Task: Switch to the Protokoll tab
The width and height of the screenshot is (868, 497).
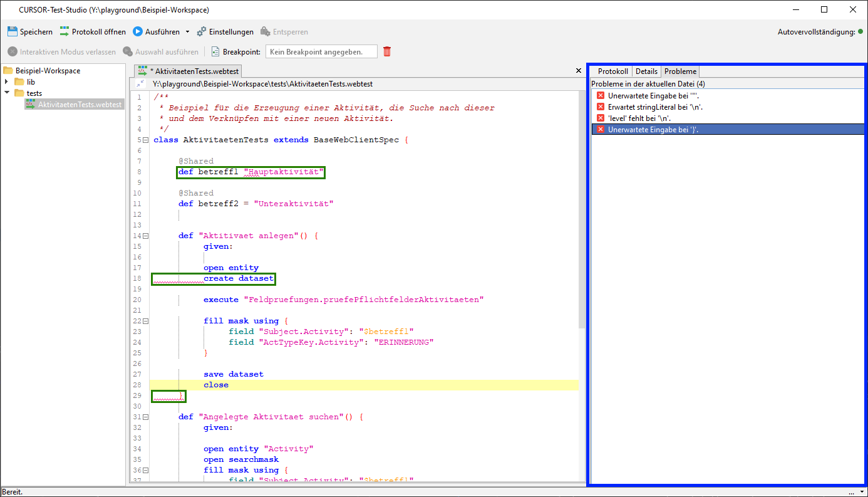Action: point(612,71)
